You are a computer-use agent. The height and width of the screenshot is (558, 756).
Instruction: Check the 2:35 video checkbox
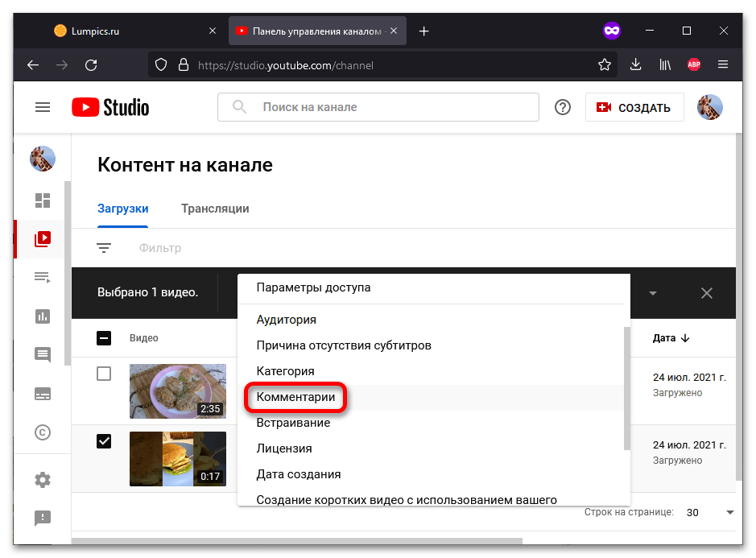click(104, 374)
